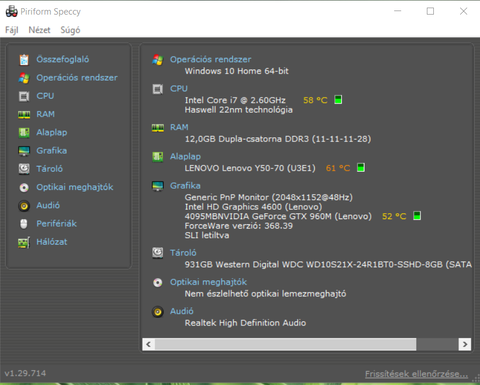The image size is (480, 385).
Task: Click the CPU heading link in summary
Action: tap(179, 89)
